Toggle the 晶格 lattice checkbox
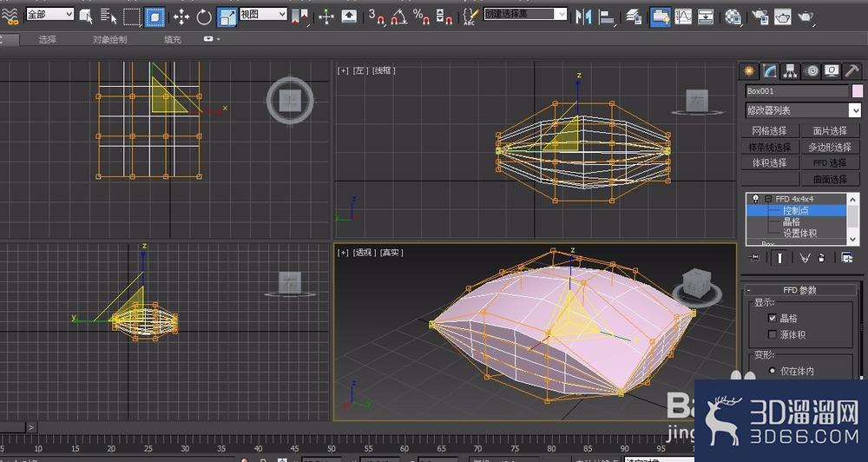Image resolution: width=868 pixels, height=462 pixels. point(773,318)
